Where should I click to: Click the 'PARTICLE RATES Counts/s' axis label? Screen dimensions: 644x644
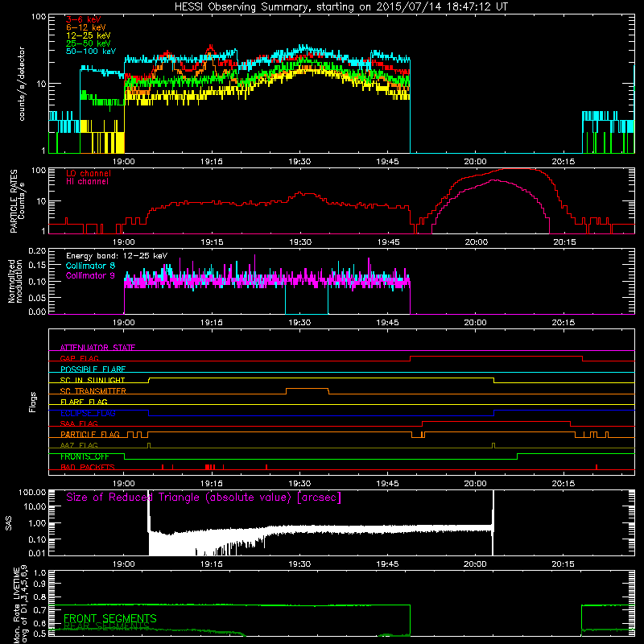[x=17, y=200]
